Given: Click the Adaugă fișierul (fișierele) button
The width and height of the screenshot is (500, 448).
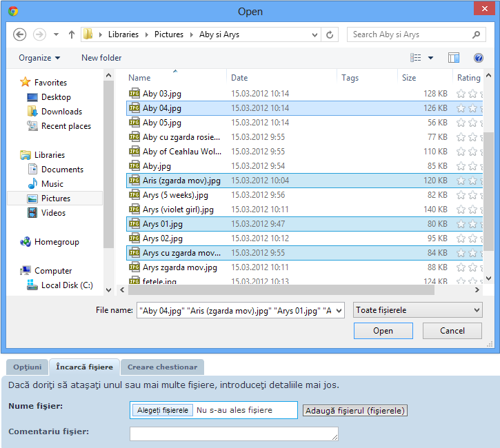Looking at the screenshot, I should pos(354,411).
